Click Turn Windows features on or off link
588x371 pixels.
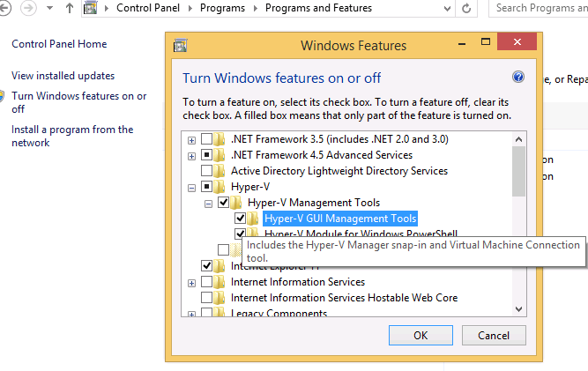78,102
